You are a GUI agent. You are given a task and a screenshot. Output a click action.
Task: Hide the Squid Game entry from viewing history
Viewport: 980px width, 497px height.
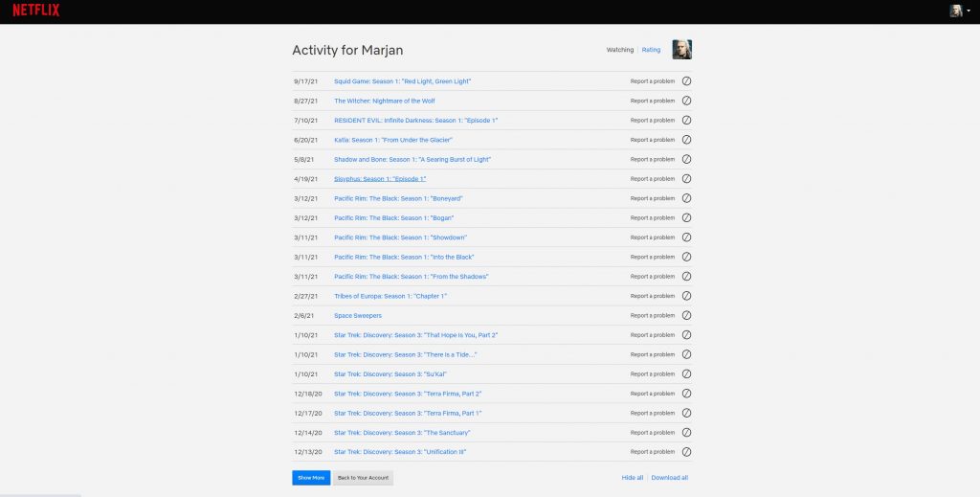(686, 81)
